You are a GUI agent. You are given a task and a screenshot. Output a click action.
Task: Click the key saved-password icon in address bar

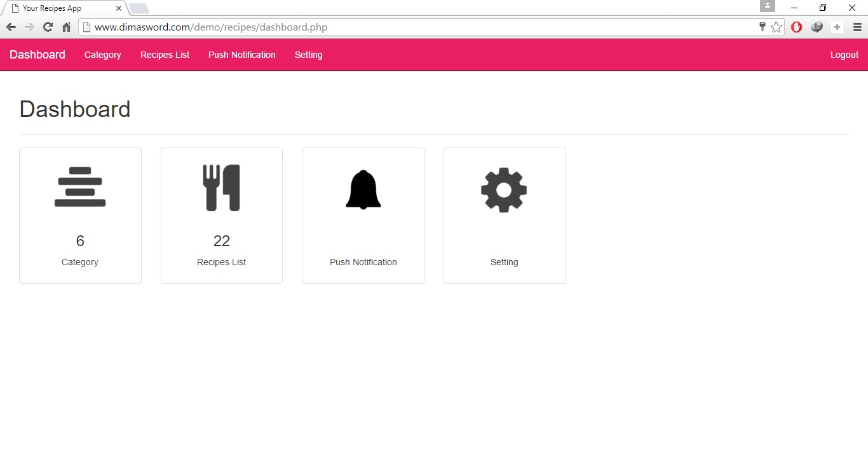[763, 27]
